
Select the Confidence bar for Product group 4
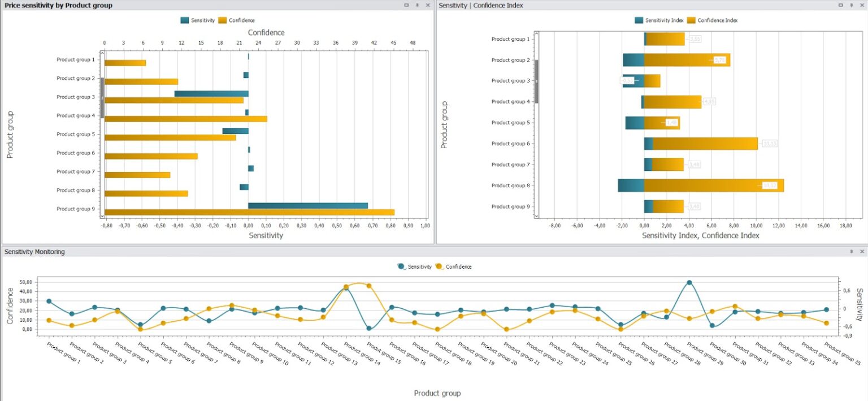tap(186, 119)
